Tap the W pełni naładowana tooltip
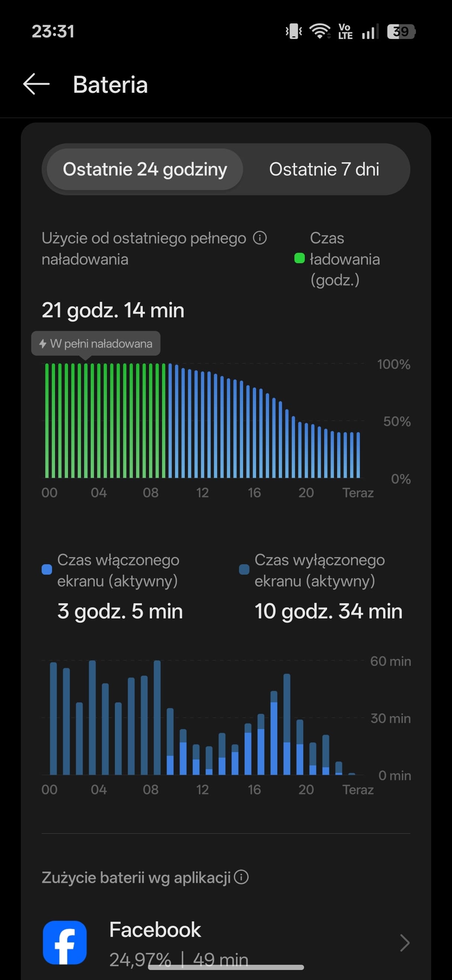 tap(96, 343)
